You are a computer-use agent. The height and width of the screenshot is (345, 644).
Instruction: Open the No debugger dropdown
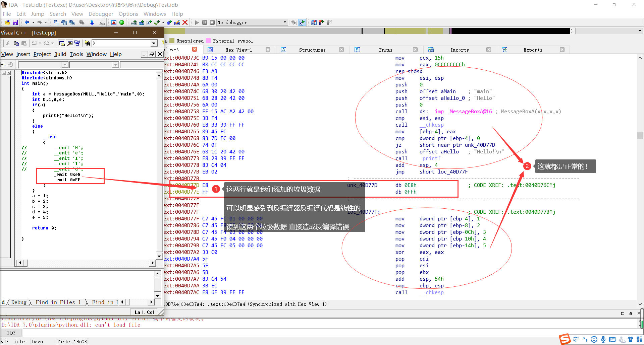click(285, 22)
